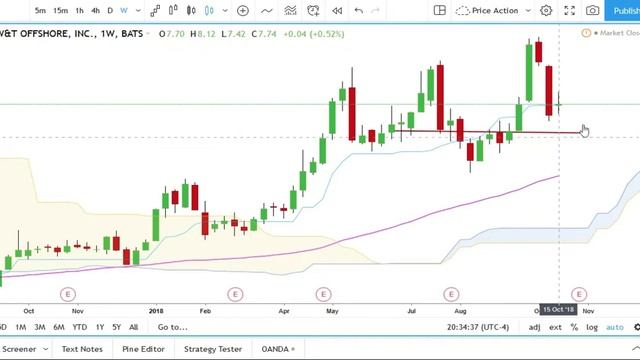Viewport: 640px width, 360px height.
Task: Toggle the log scale
Action: click(592, 327)
